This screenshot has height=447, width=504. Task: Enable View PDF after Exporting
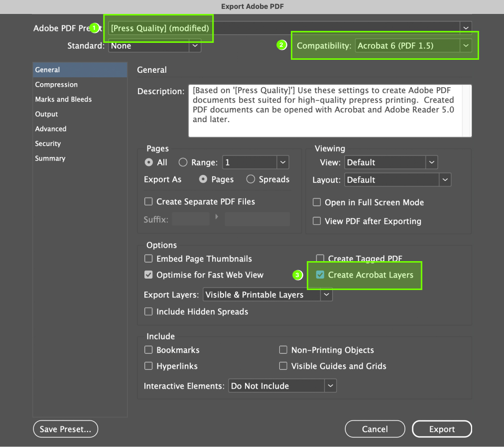tap(317, 221)
